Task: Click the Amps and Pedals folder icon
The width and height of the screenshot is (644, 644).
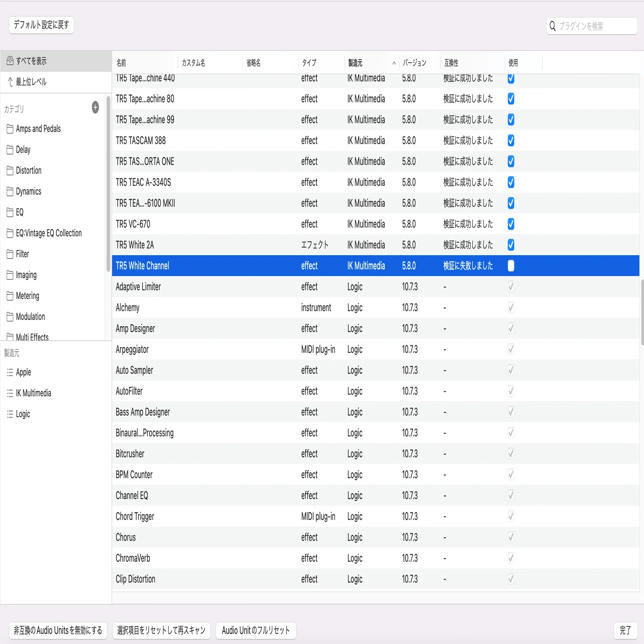Action: [10, 129]
